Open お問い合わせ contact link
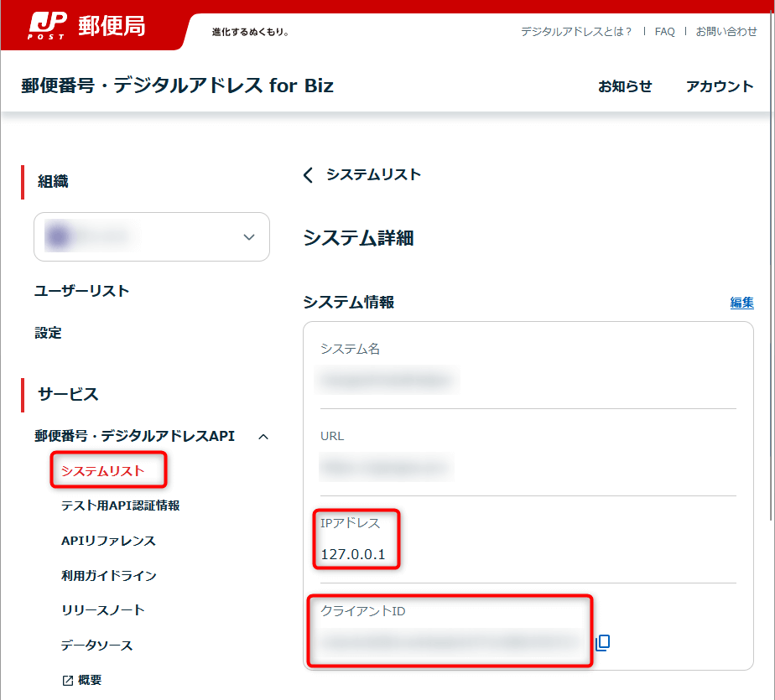Screen dimensions: 775x700 pos(726,32)
